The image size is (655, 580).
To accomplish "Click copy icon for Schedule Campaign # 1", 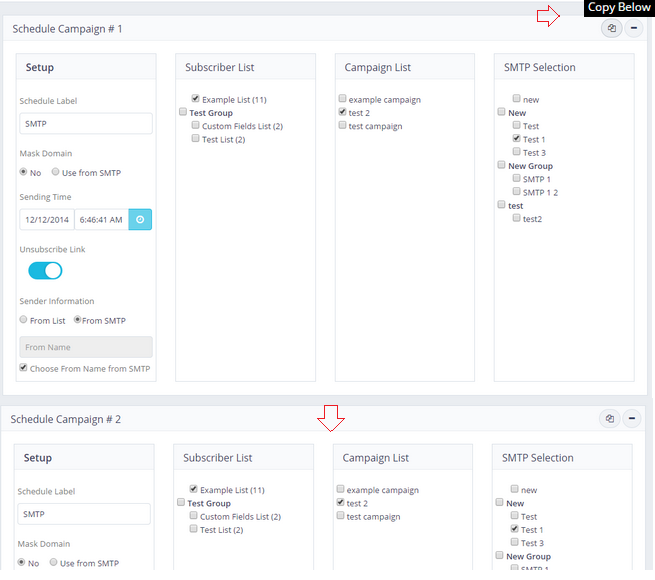I will pos(611,28).
